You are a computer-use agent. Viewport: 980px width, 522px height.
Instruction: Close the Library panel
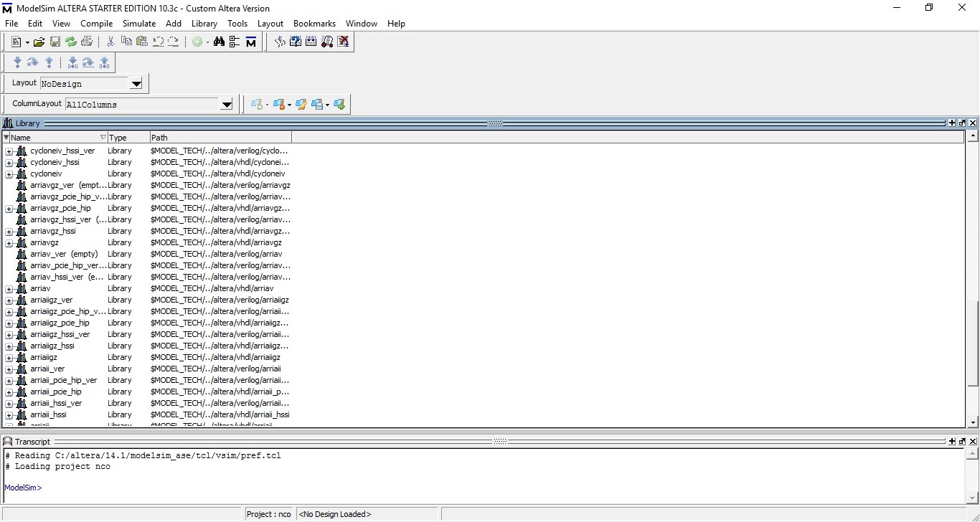(x=973, y=123)
